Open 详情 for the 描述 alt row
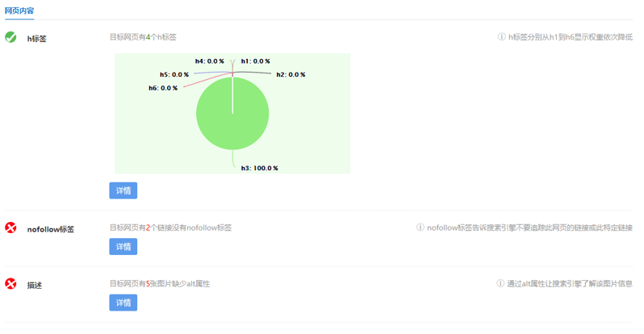The height and width of the screenshot is (334, 644). [x=123, y=303]
